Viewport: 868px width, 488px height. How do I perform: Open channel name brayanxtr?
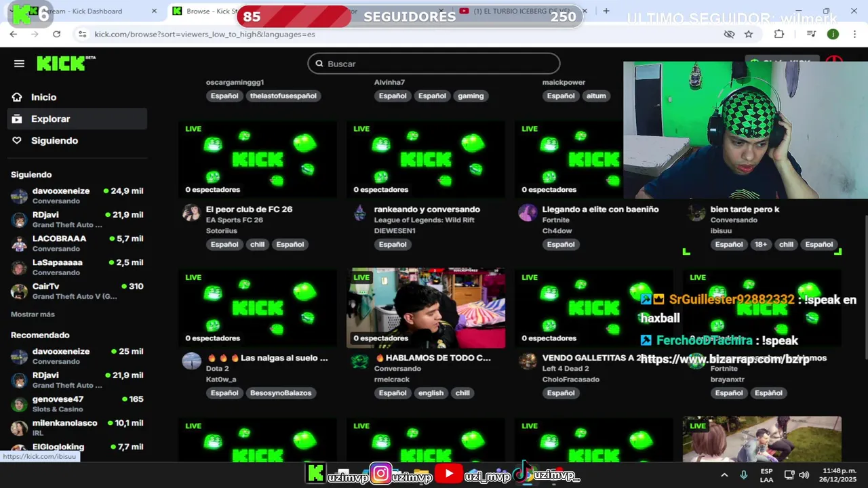[728, 380]
